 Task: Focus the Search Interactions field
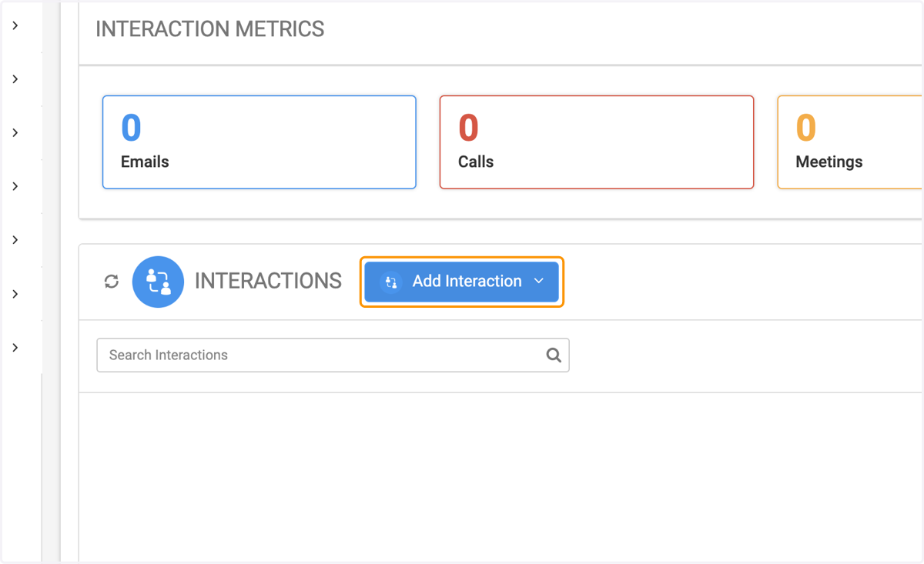click(333, 355)
